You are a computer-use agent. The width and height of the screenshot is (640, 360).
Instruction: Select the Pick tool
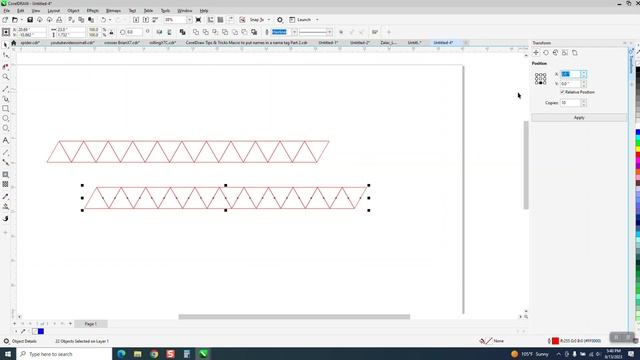coord(5,45)
